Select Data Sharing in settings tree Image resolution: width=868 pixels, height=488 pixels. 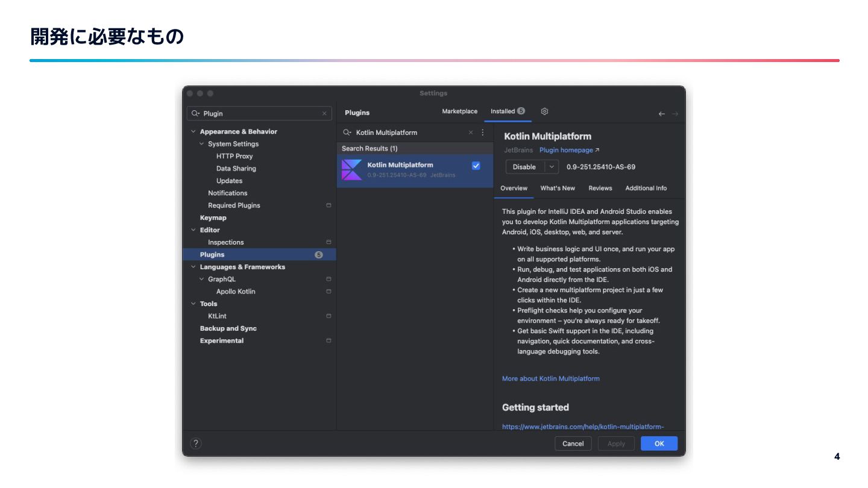point(236,169)
